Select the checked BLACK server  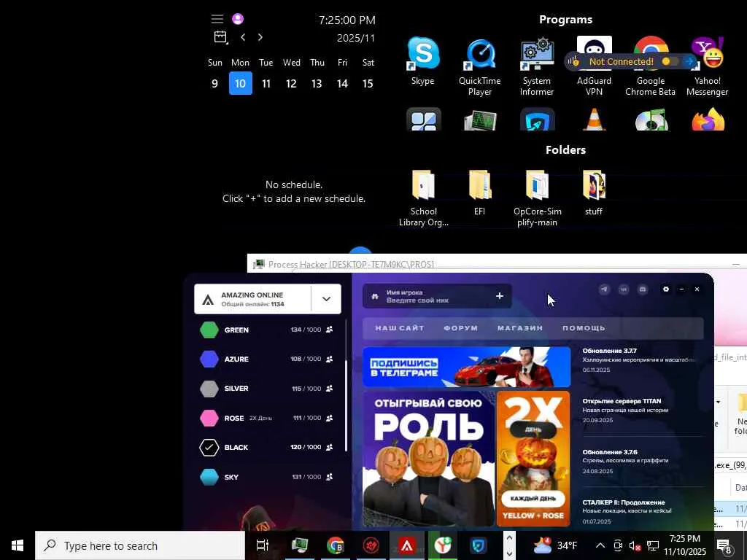click(267, 447)
